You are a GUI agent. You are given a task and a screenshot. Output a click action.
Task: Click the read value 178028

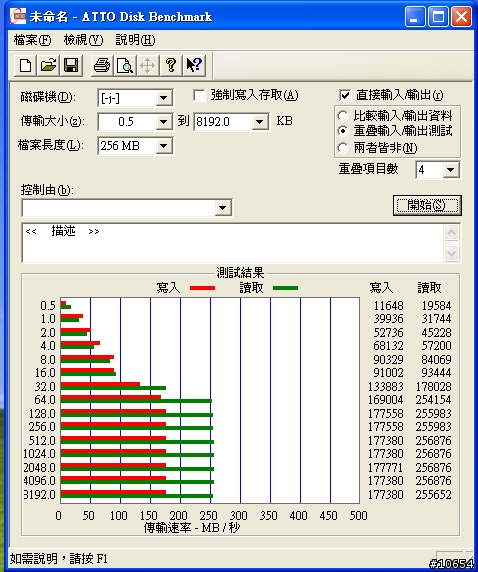tap(434, 386)
